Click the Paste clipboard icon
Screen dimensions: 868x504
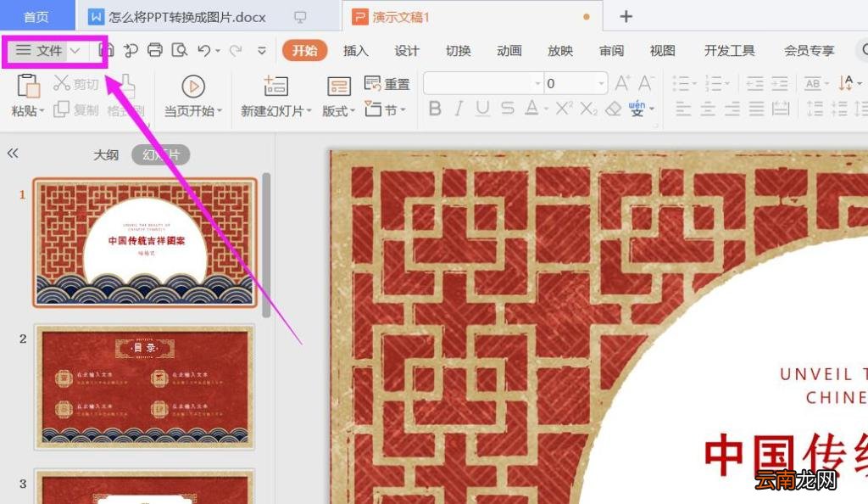point(28,86)
